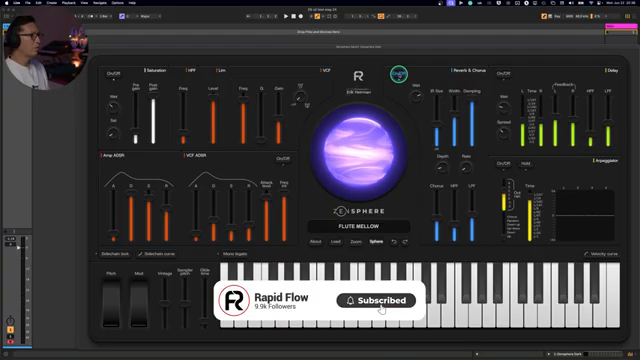Adjust the Delay LPF slider
This screenshot has height=360, width=640.
608,121
